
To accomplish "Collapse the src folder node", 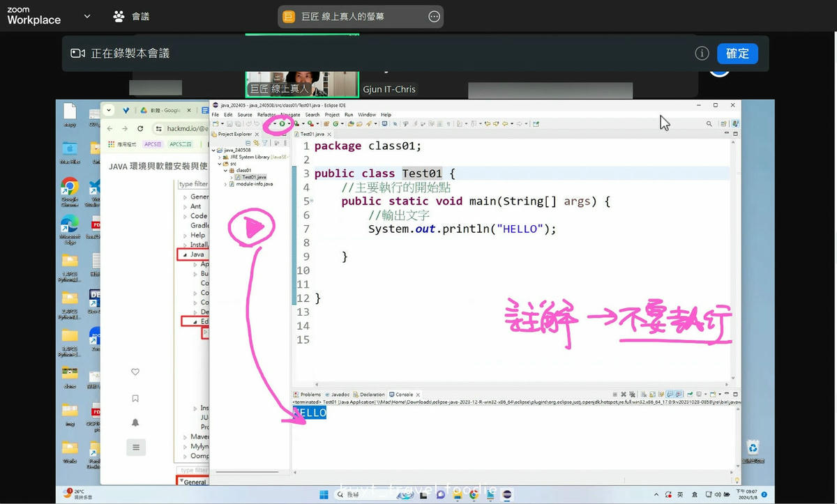I will 219,164.
